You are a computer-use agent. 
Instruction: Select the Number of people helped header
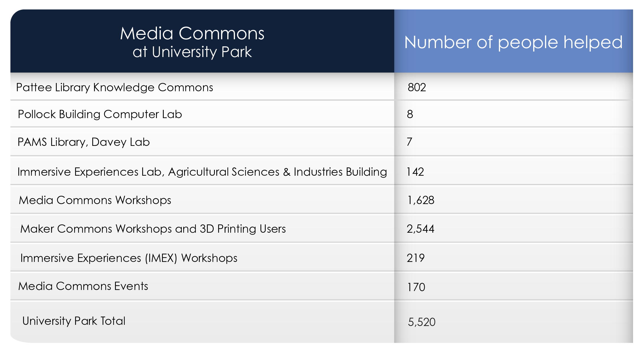513,42
